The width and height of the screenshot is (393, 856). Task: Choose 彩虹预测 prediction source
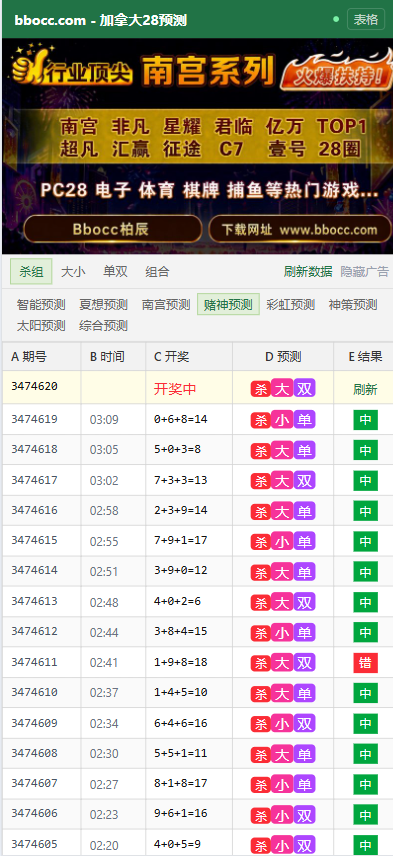click(x=290, y=304)
